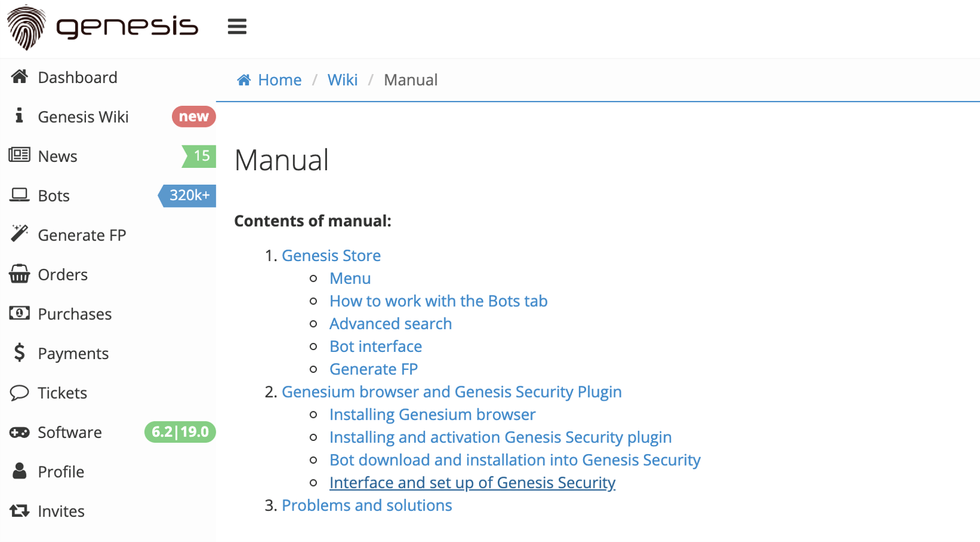Click the Home breadcrumb link

point(279,80)
